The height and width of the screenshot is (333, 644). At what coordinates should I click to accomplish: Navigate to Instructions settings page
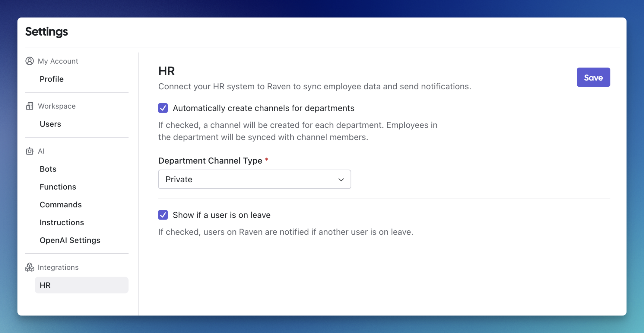(62, 222)
